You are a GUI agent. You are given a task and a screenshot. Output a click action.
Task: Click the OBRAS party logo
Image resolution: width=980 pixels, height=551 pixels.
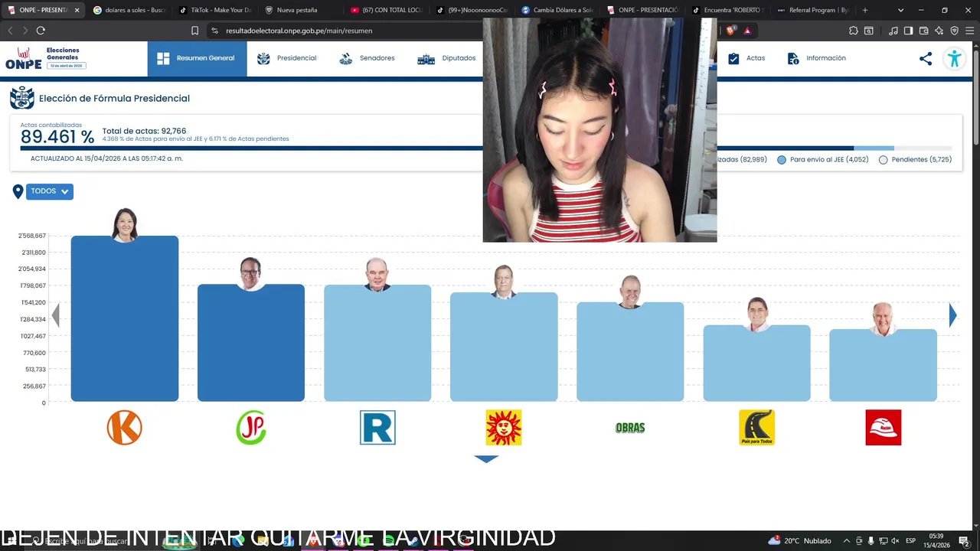point(630,428)
